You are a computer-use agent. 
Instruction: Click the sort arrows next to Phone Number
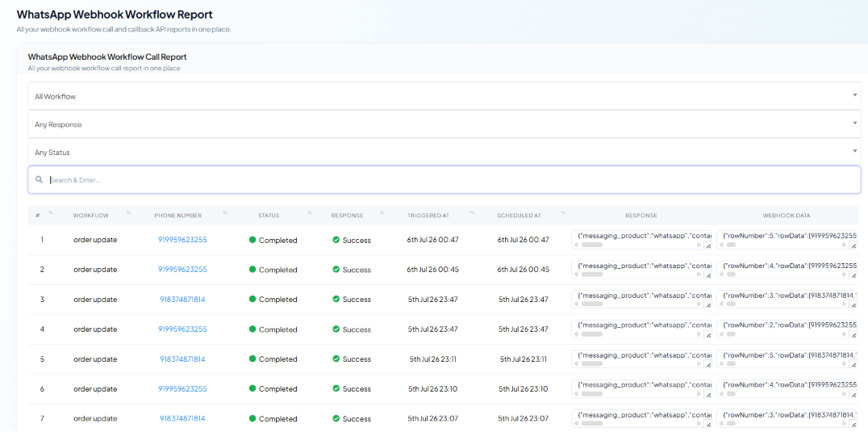(225, 213)
